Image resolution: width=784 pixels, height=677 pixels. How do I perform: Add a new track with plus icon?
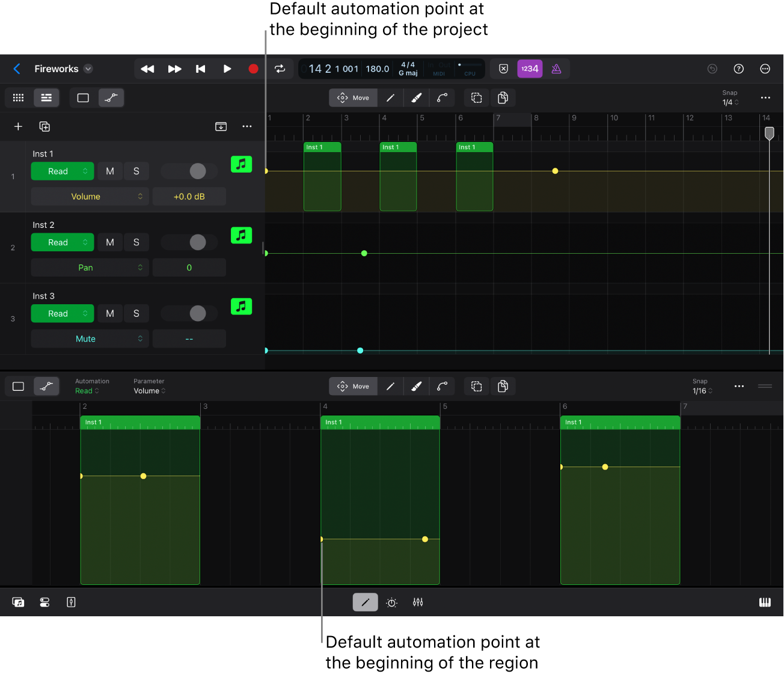(x=18, y=126)
